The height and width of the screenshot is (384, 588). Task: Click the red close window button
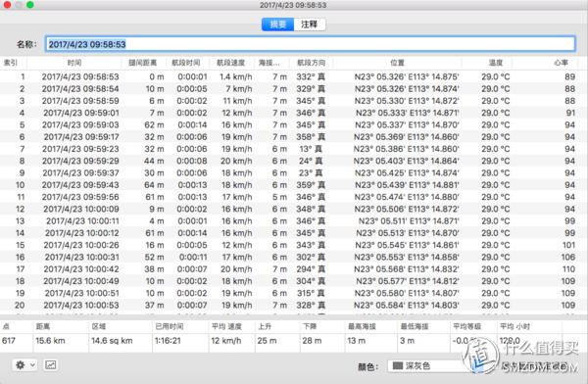(7, 5)
